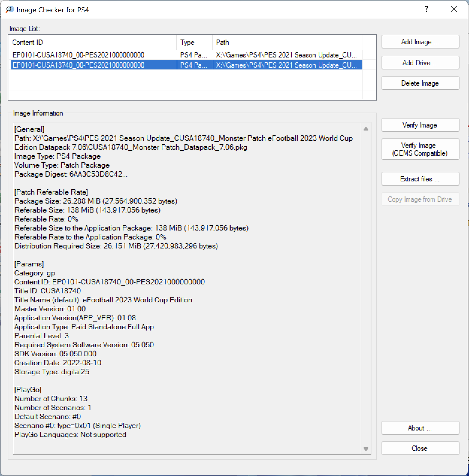The height and width of the screenshot is (476, 469).
Task: Click 'Application Type: Paid Standalone Full App'
Action: [x=84, y=327]
